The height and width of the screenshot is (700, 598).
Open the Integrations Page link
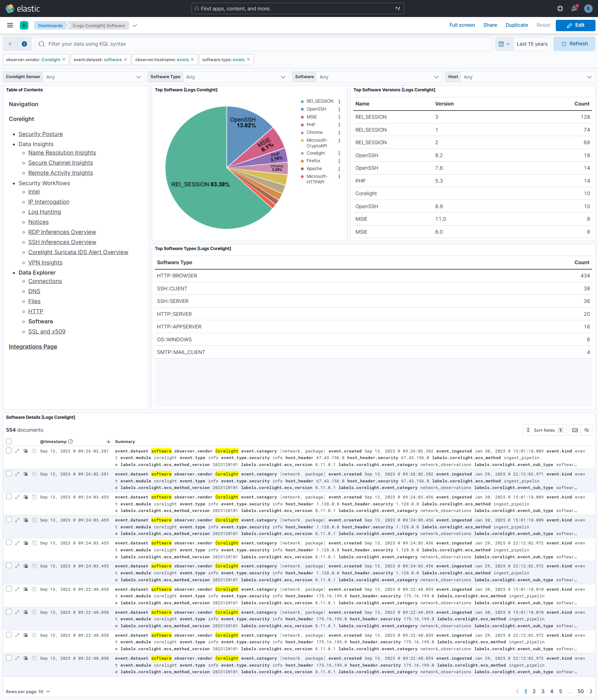[x=33, y=346]
